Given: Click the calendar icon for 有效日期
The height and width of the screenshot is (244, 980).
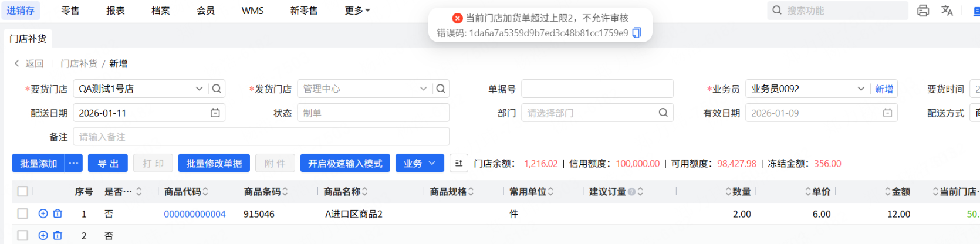Looking at the screenshot, I should click(x=887, y=113).
